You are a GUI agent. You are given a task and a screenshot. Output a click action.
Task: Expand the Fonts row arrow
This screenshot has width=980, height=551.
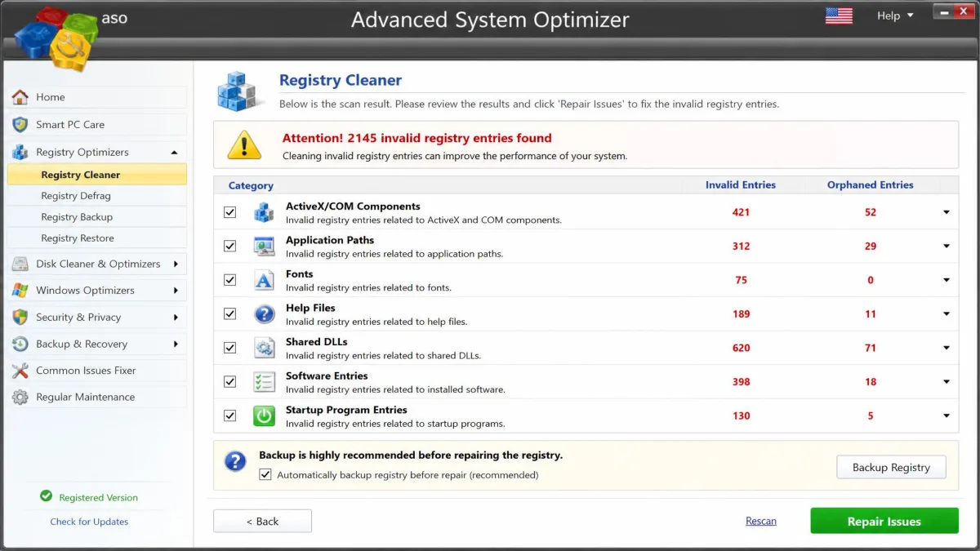[x=947, y=280]
